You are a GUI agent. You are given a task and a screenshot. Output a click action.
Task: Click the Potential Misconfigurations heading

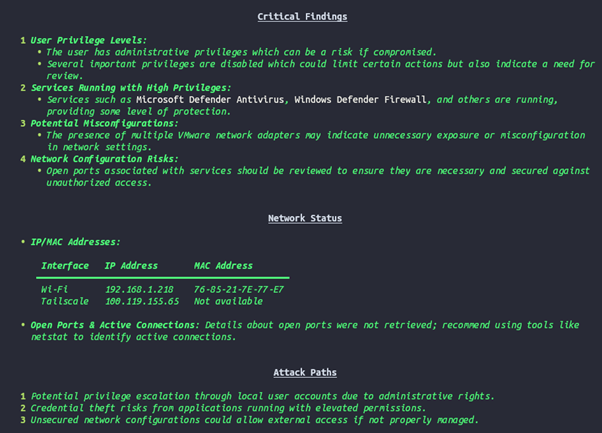(x=104, y=123)
